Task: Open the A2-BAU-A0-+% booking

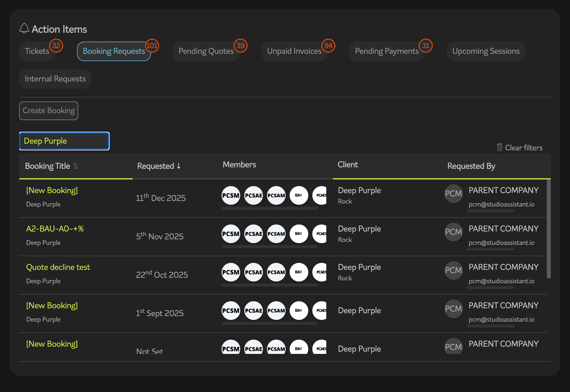Action: [x=55, y=229]
